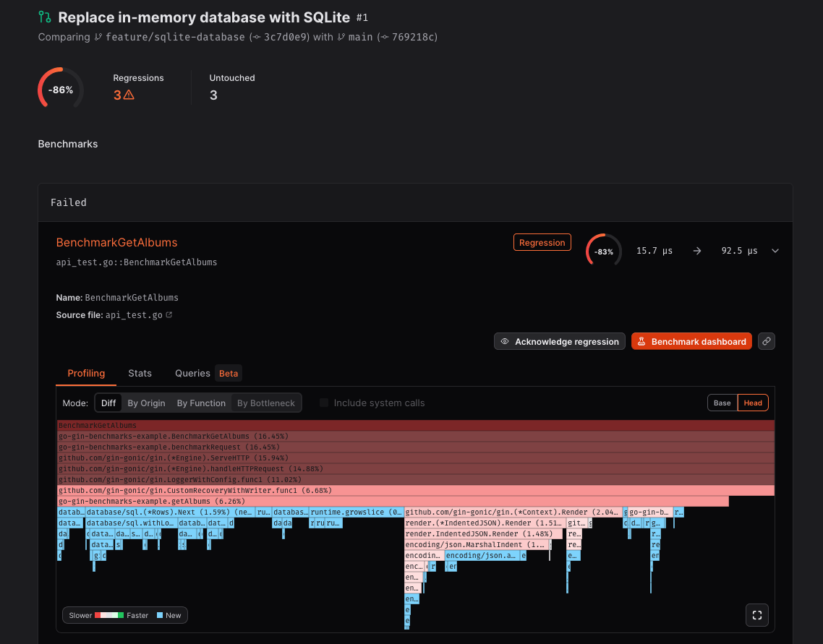Select encoding/json.MarshalIndent flame frame
The height and width of the screenshot is (644, 823).
click(476, 545)
